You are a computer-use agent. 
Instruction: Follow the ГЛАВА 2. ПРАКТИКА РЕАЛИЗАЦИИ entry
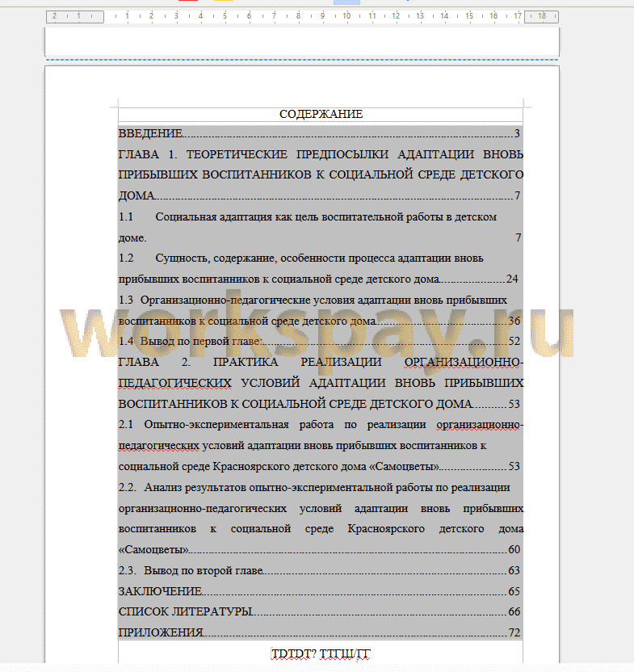(x=321, y=383)
